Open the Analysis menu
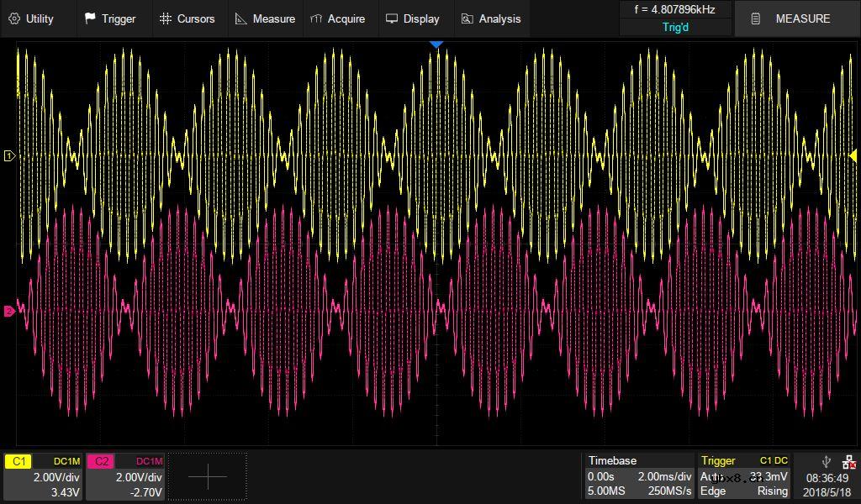Image resolution: width=861 pixels, height=504 pixels. [491, 18]
